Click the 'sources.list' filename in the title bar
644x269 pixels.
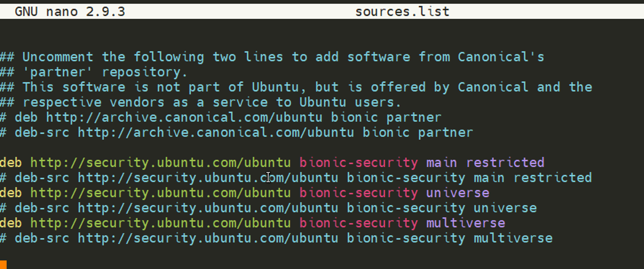coord(402,12)
